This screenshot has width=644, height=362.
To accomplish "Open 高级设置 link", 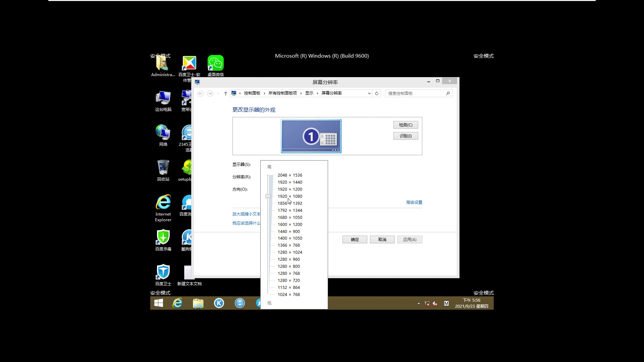I will [414, 202].
